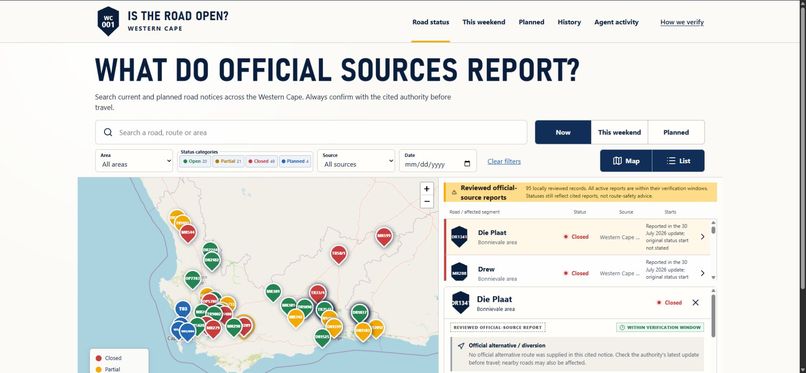Zoom out the map with minus button
This screenshot has width=806, height=373.
click(x=426, y=202)
